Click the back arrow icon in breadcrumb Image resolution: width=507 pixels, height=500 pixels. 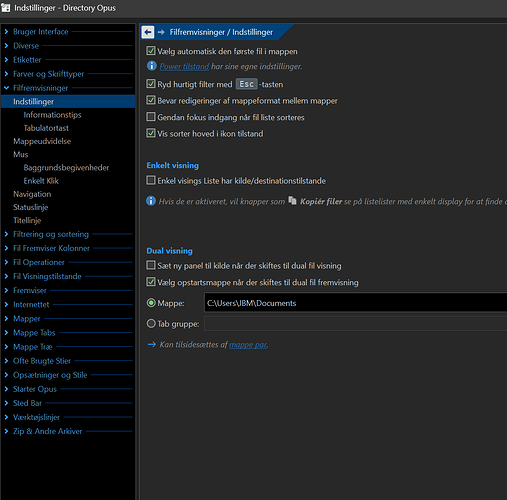click(x=148, y=32)
